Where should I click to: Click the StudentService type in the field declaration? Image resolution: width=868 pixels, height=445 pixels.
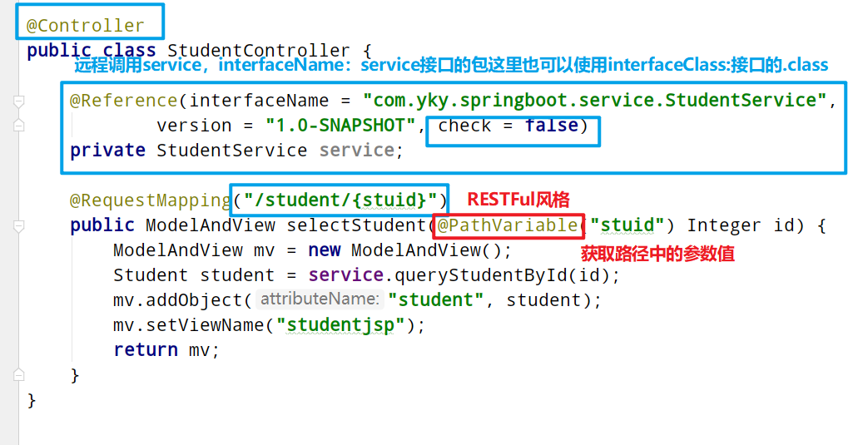click(x=231, y=150)
